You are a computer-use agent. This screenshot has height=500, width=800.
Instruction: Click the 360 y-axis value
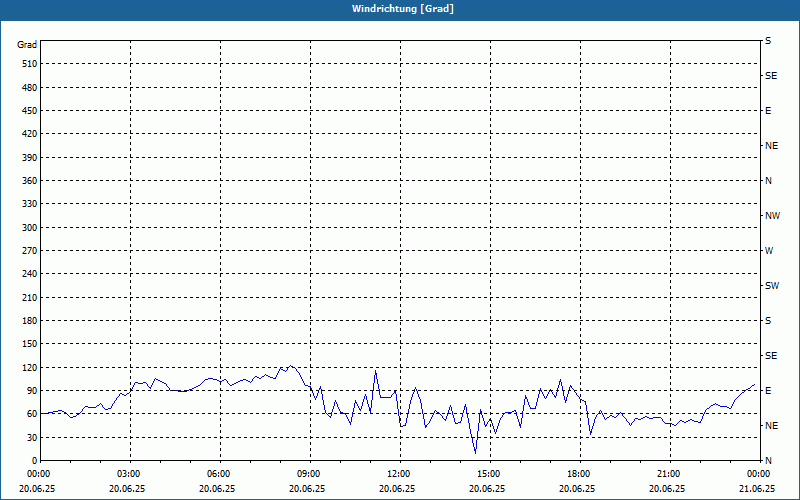click(29, 181)
